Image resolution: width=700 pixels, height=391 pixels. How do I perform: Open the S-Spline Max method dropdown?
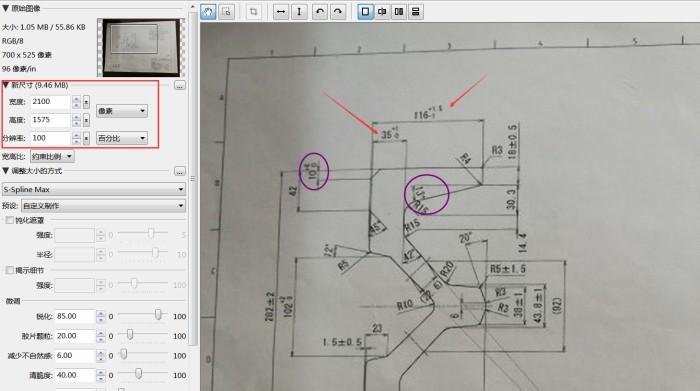pos(94,189)
